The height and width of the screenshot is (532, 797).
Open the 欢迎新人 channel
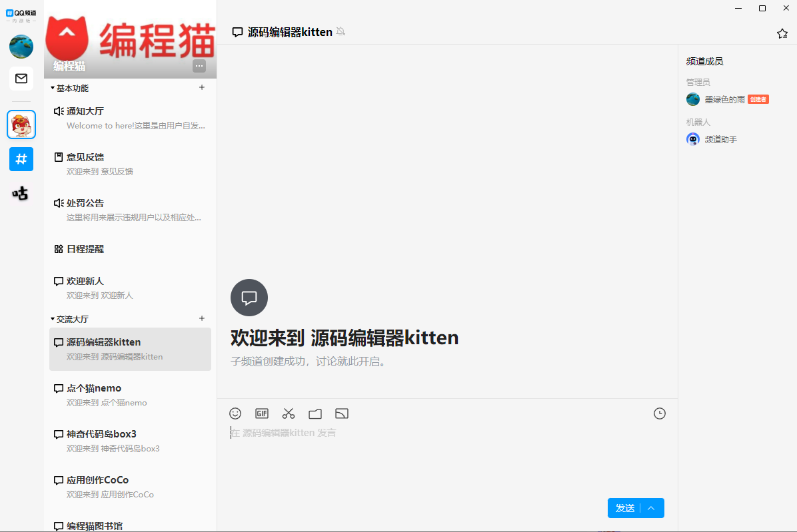130,288
